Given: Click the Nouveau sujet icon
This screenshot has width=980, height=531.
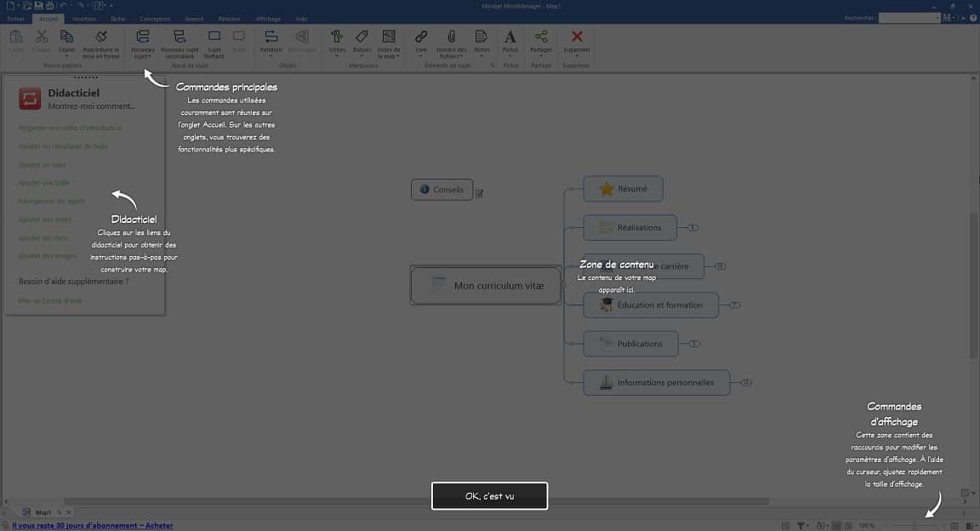Looking at the screenshot, I should 143,37.
